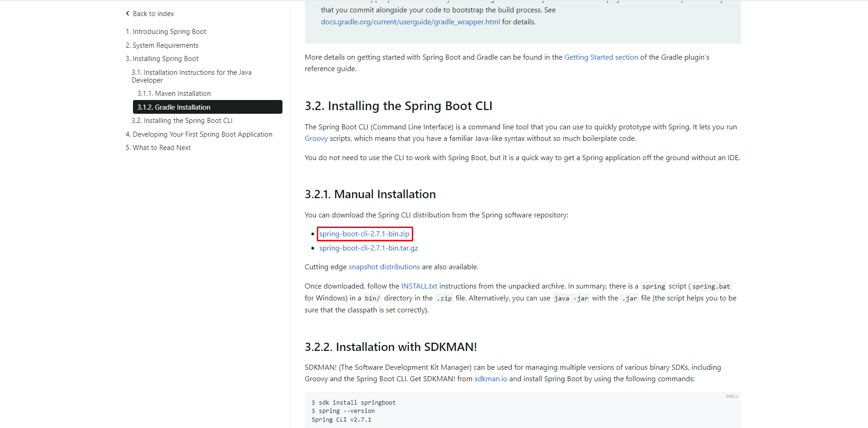
Task: Go to '2. System Requirements' section
Action: tap(162, 45)
